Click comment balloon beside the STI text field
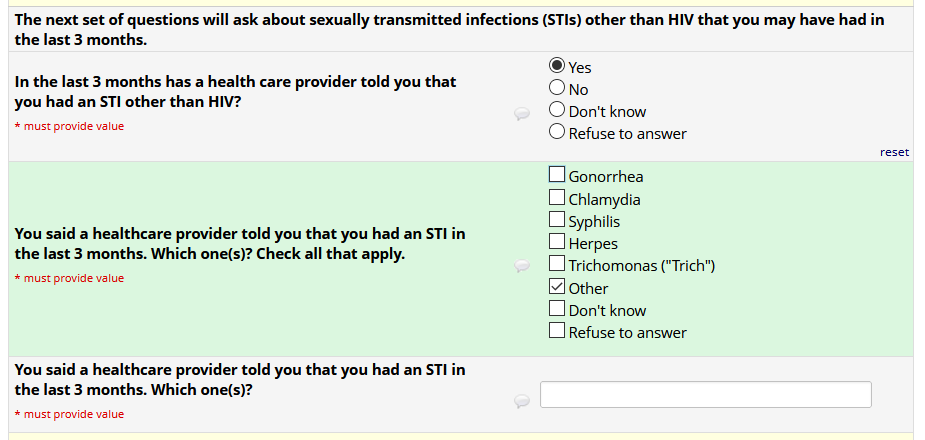Viewport: 925px width, 440px height. [521, 401]
